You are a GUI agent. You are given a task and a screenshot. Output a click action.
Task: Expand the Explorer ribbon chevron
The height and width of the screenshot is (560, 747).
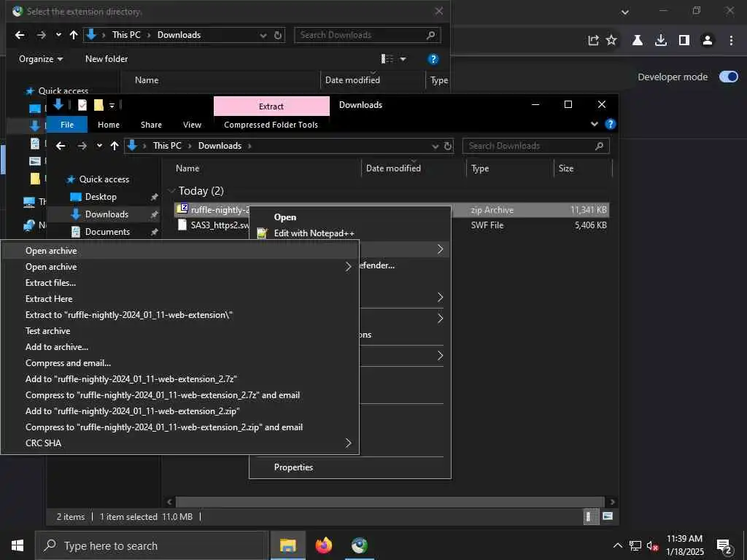point(594,124)
